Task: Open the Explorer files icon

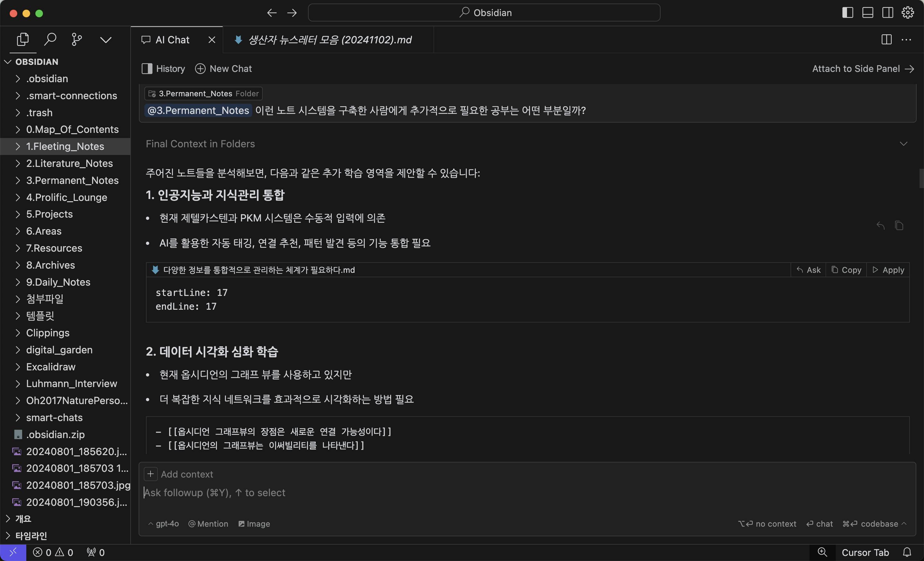Action: click(22, 39)
